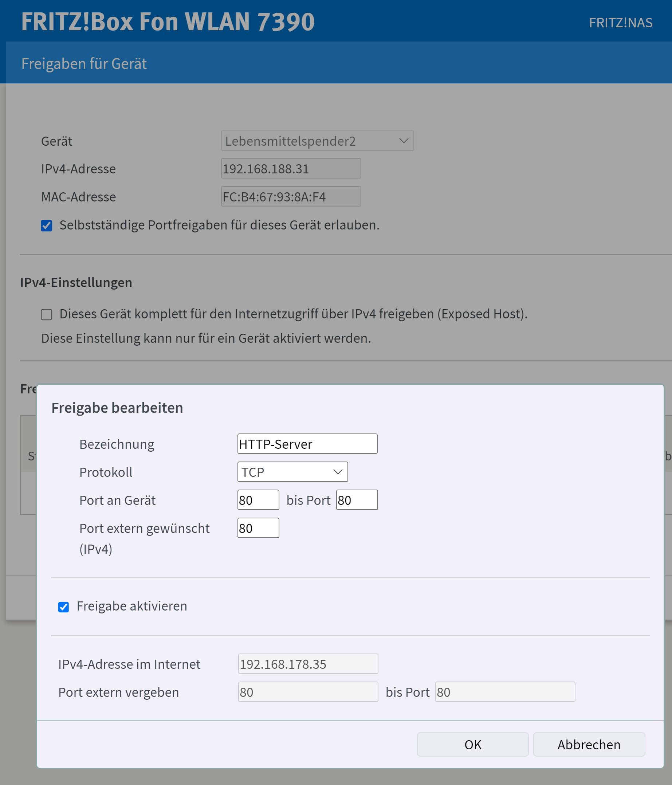Click the Port extern gewünscht field
Screen dimensions: 672x785
click(x=258, y=528)
